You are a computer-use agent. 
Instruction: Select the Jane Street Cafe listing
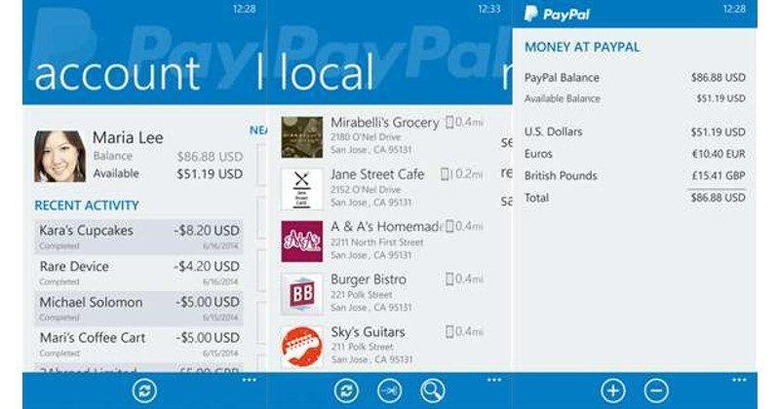click(383, 189)
